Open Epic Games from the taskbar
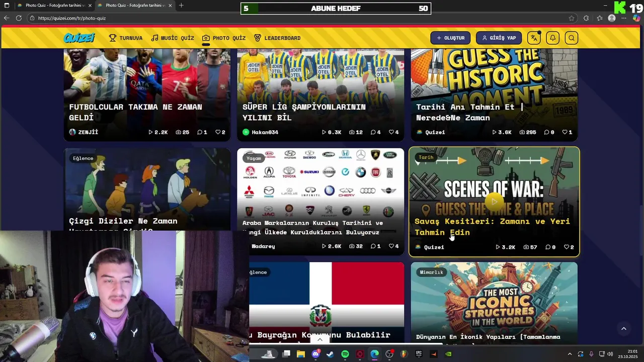644x362 pixels. pos(419,354)
